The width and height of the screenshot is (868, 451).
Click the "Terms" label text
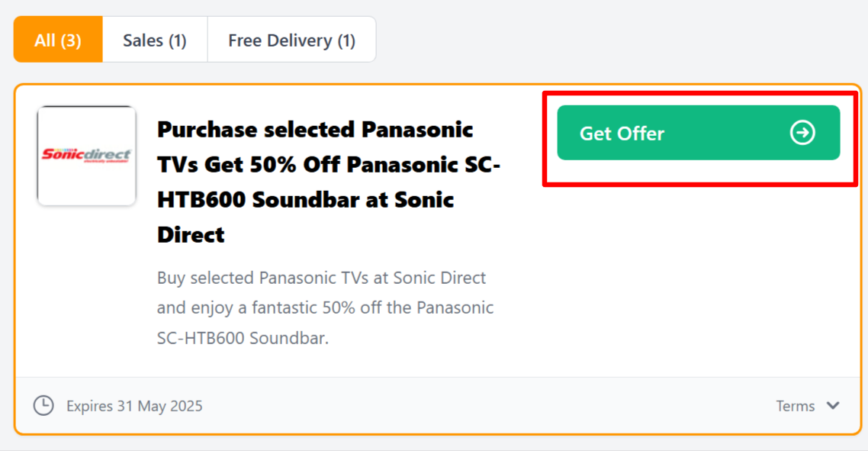(x=795, y=406)
